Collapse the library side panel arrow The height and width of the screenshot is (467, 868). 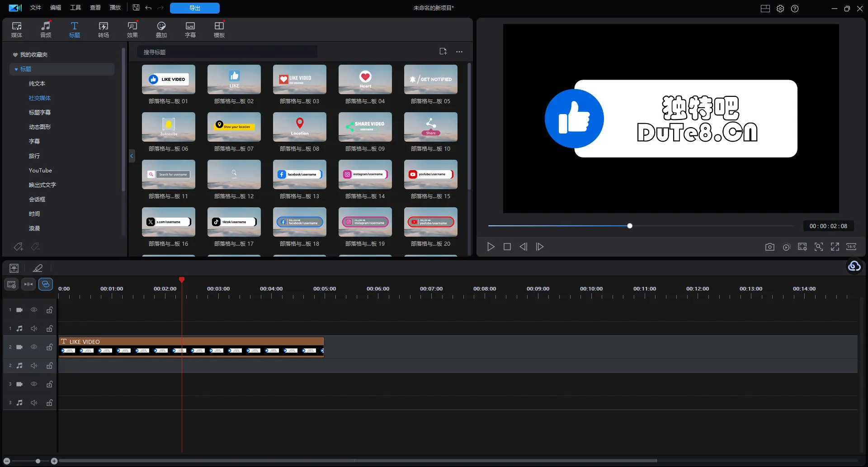click(132, 156)
